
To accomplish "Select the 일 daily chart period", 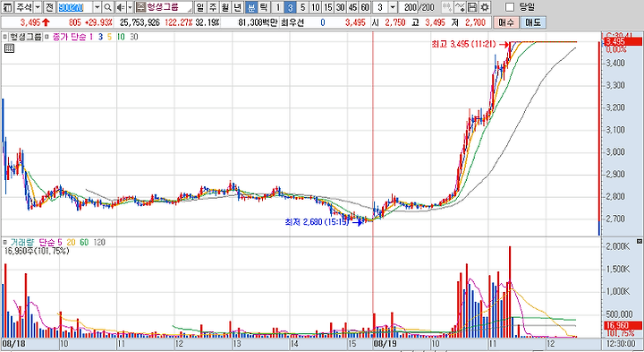I will (x=199, y=7).
